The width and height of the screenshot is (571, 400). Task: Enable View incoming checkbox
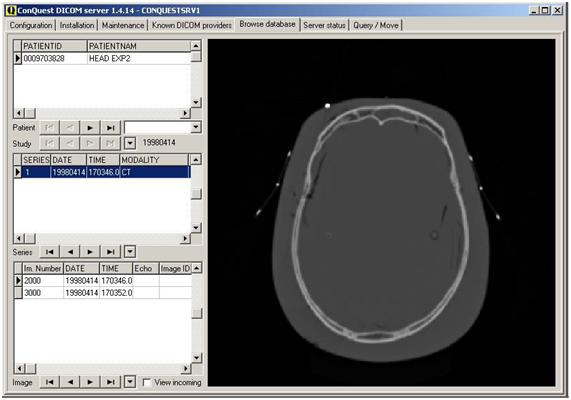pos(147,383)
